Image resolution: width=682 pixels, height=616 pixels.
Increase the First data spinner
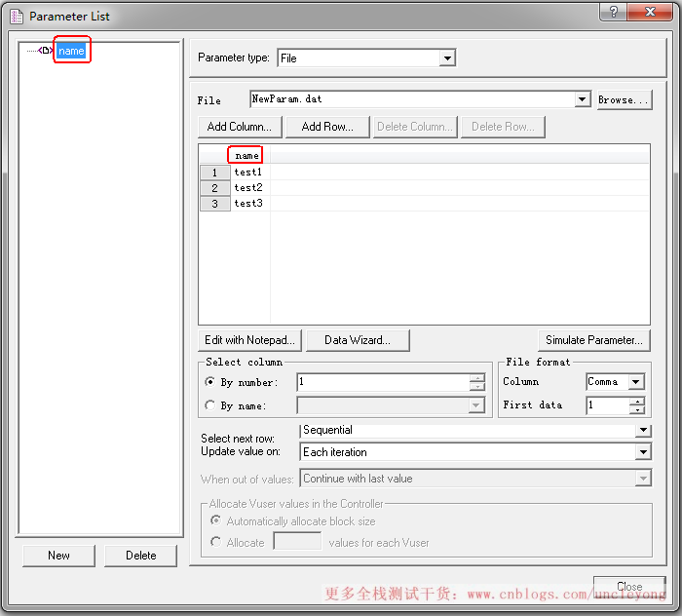click(x=637, y=402)
